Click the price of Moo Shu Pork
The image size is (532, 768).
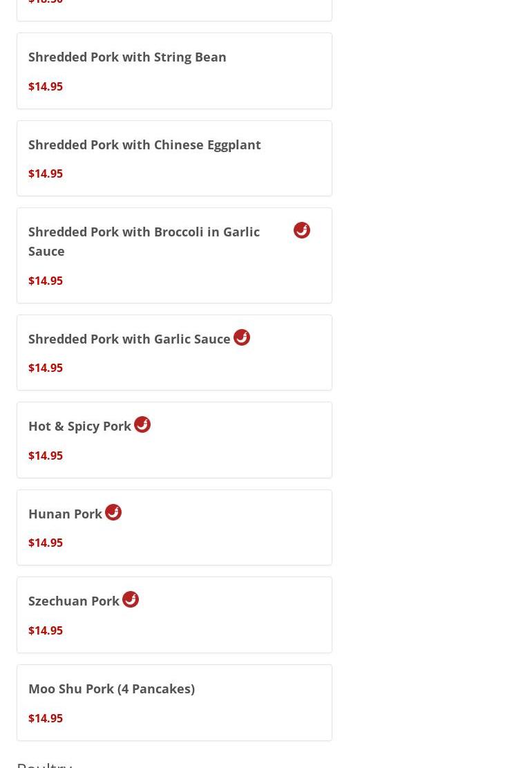pyautogui.click(x=46, y=718)
